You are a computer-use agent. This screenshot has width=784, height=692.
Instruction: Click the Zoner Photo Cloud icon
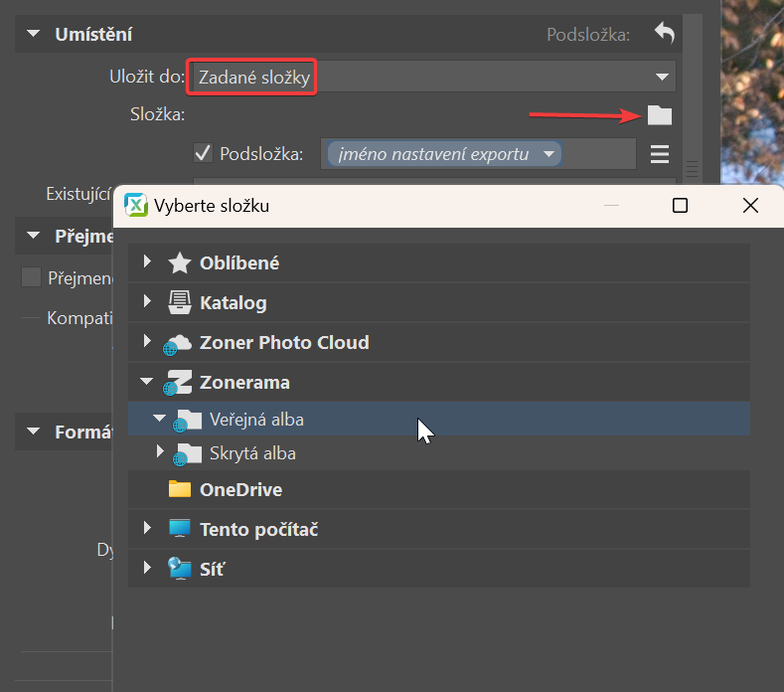pos(178,344)
